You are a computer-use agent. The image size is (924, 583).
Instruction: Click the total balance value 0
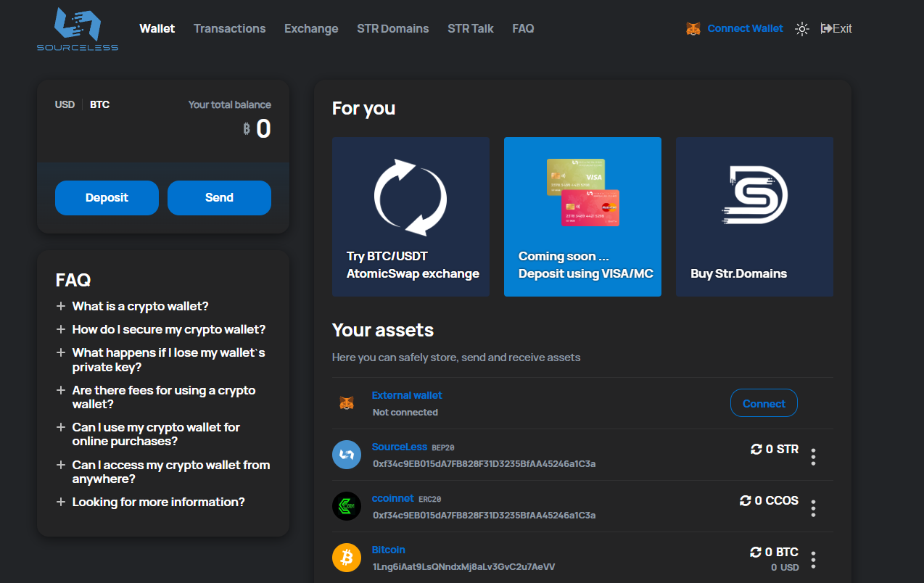[263, 129]
